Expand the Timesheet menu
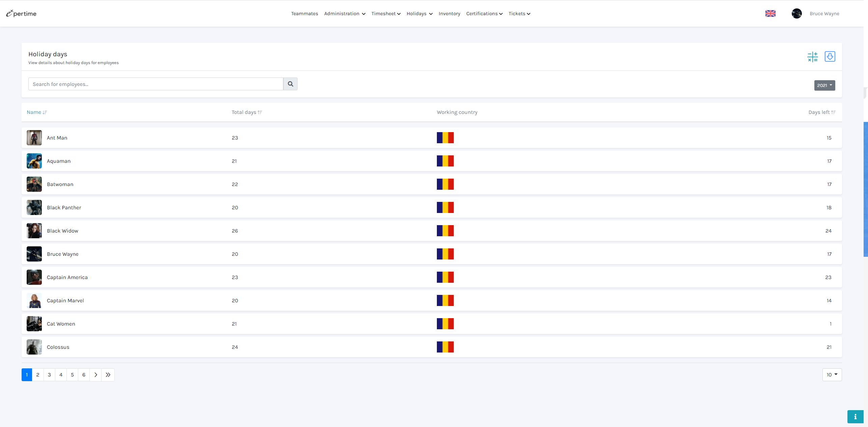868x427 pixels. click(386, 13)
